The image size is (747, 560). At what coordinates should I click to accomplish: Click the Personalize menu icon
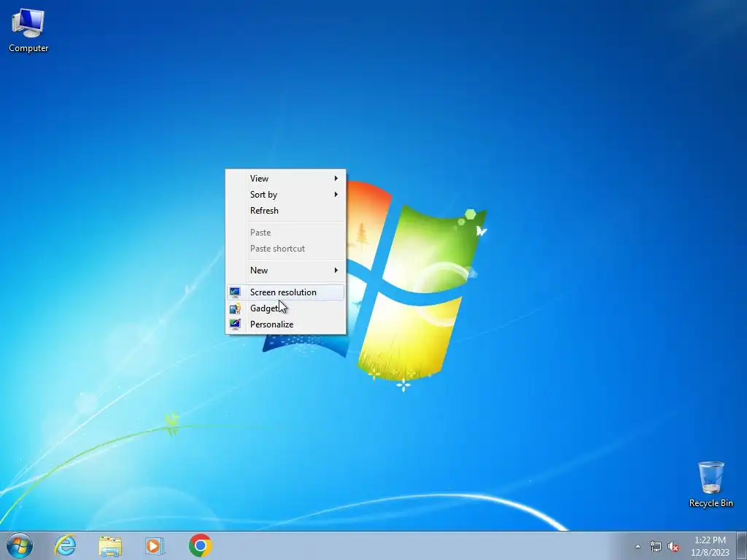(235, 324)
